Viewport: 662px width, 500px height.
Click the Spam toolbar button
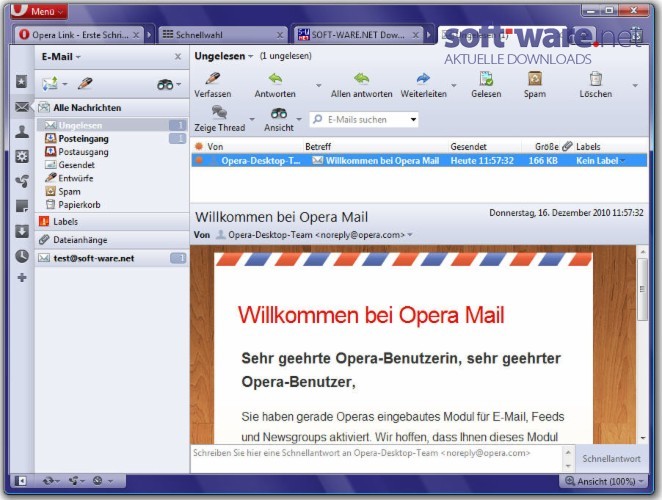pos(534,85)
